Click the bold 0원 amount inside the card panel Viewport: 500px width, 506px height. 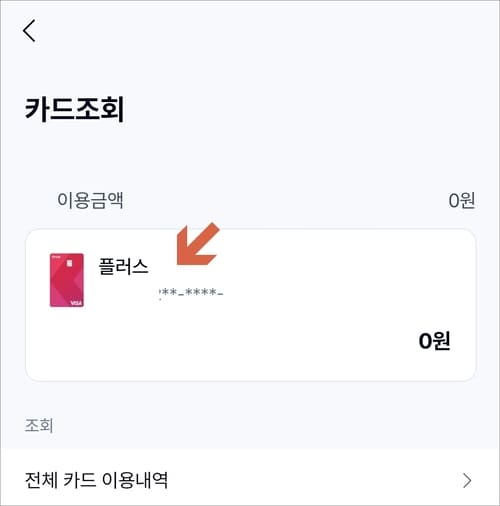[434, 341]
